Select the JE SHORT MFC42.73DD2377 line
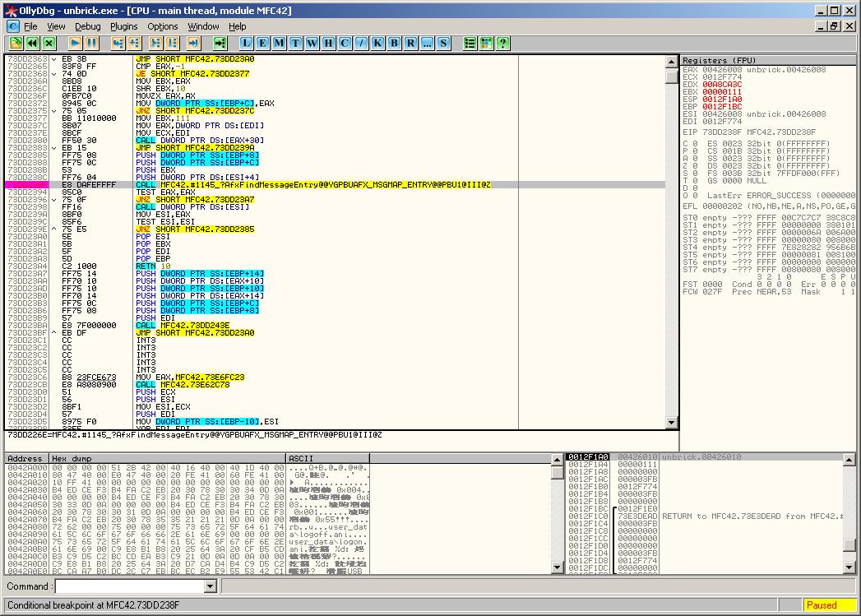The width and height of the screenshot is (861, 616). [x=335, y=73]
